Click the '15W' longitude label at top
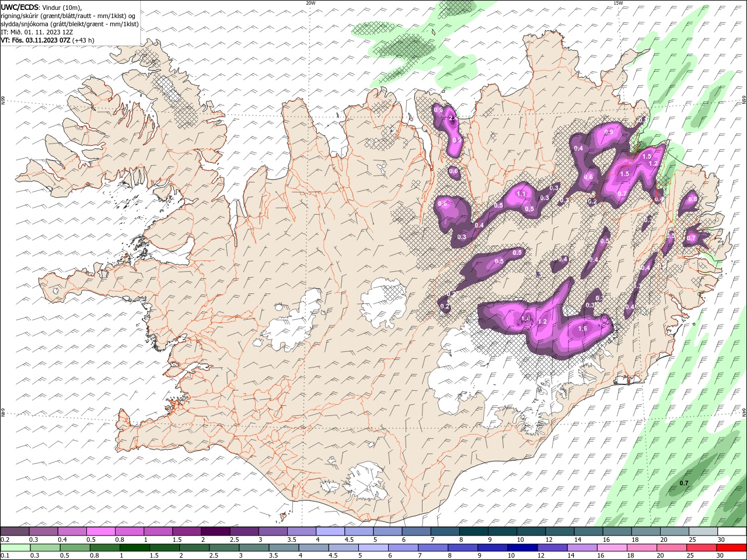The image size is (747, 560). click(618, 3)
